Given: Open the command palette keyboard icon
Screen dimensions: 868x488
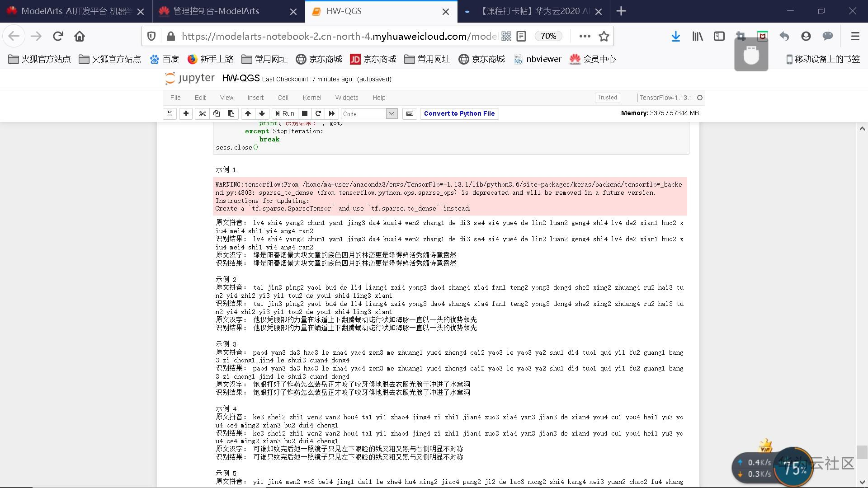Looking at the screenshot, I should [x=410, y=113].
